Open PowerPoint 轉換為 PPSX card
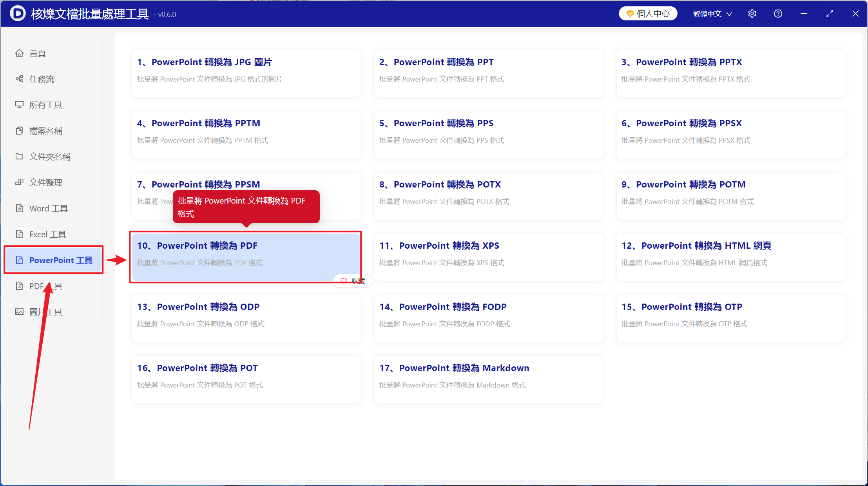This screenshot has height=486, width=868. 730,135
